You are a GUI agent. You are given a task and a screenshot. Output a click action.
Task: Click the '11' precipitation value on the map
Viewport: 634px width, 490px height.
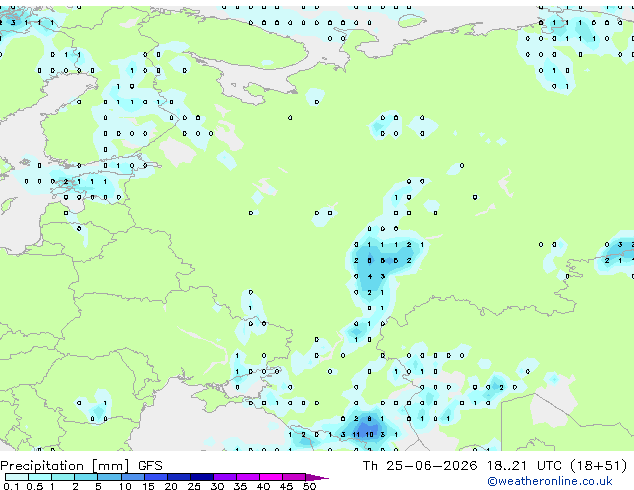pos(356,435)
